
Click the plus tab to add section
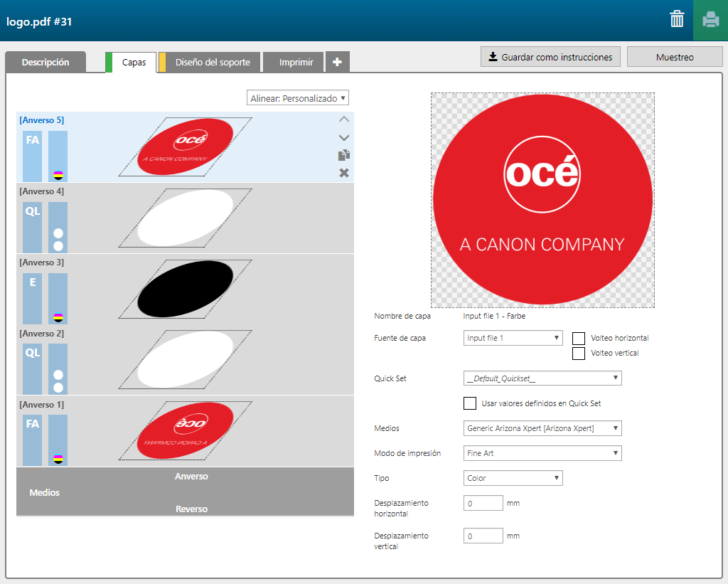tap(338, 62)
